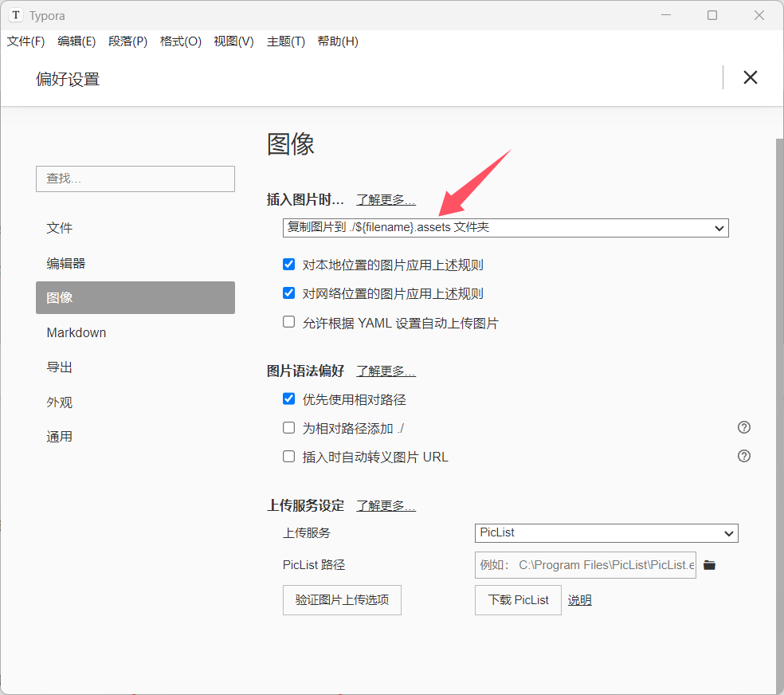Open the 视图(V) menu
Image resolution: width=784 pixels, height=695 pixels.
click(233, 41)
